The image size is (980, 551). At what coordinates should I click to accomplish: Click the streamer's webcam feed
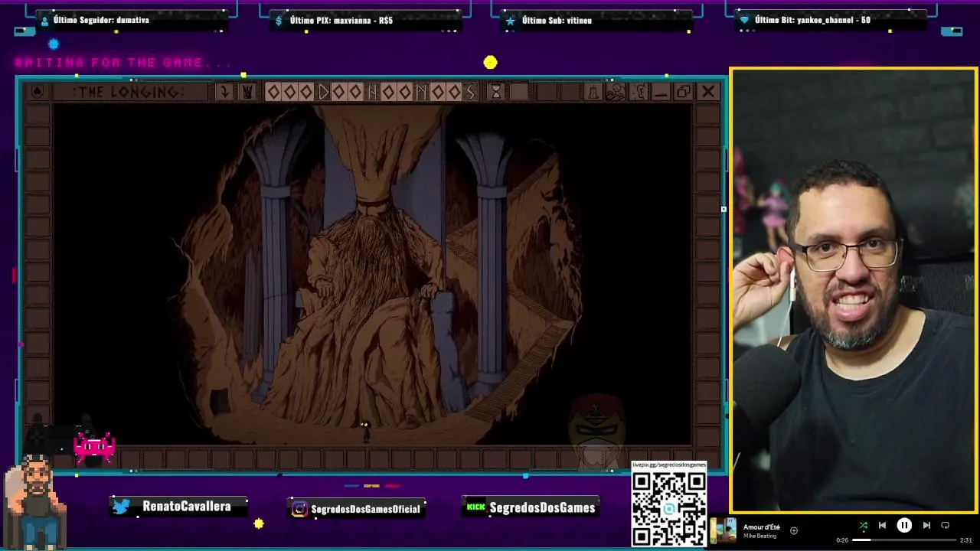pos(853,291)
